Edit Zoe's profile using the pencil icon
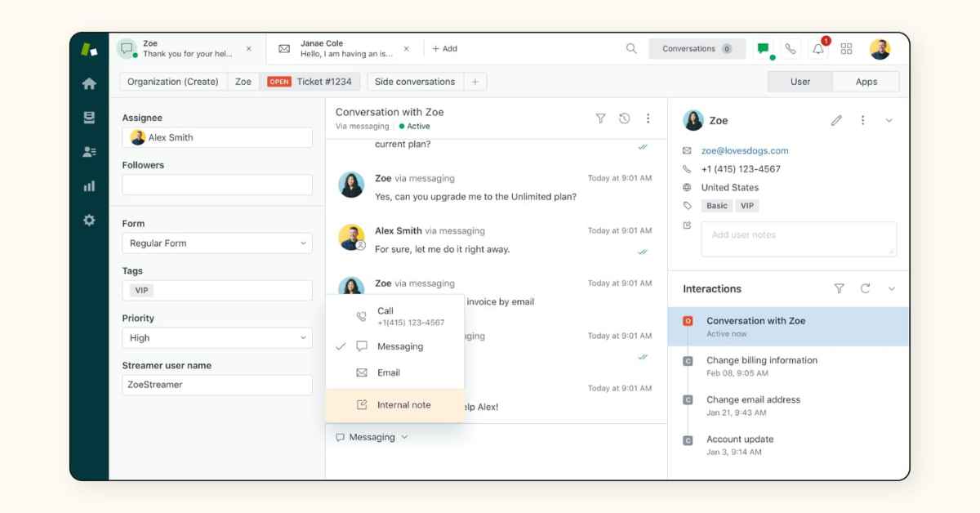Screen dimensions: 980x513 pyautogui.click(x=835, y=119)
